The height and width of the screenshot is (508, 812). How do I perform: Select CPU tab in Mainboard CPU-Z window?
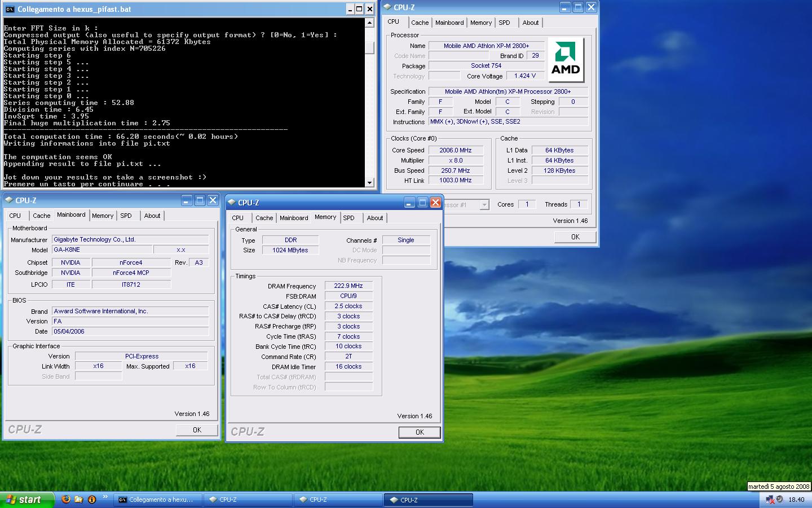(x=15, y=216)
